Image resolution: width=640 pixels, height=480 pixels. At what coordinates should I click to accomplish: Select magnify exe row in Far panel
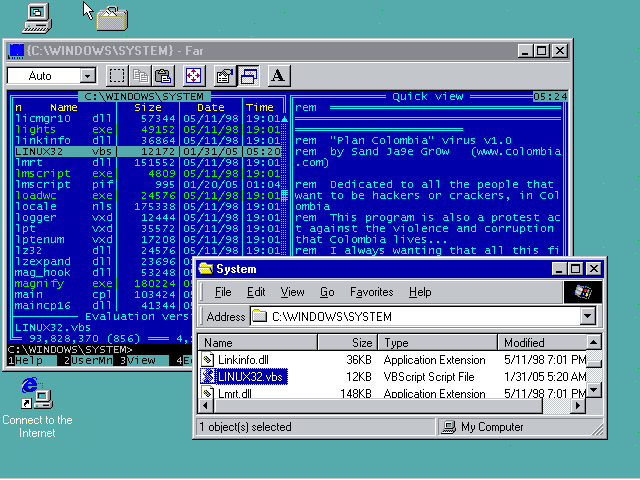(103, 284)
